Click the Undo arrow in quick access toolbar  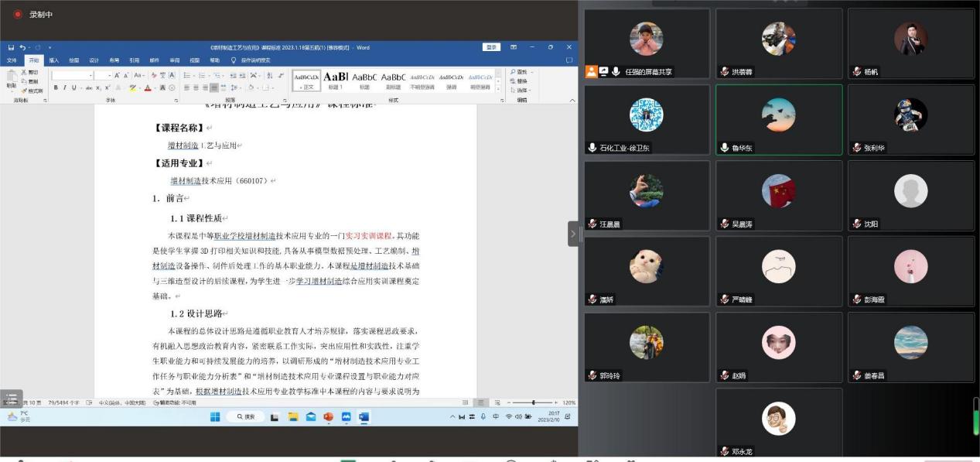pos(22,47)
